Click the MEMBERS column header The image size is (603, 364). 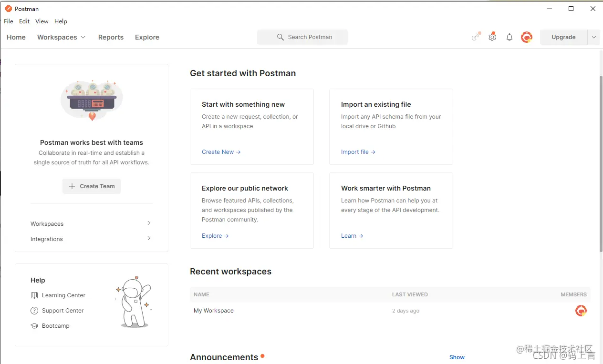click(x=573, y=294)
